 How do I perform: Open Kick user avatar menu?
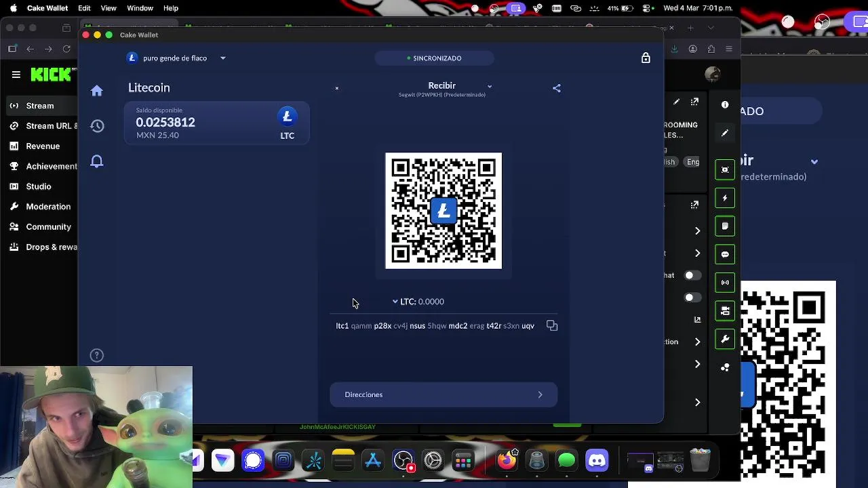click(x=712, y=75)
